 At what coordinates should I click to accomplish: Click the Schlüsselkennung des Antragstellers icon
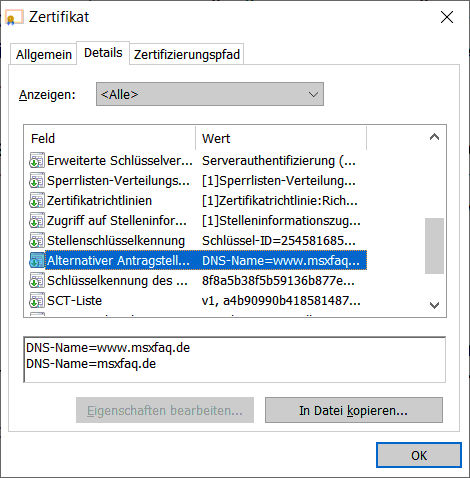37,280
